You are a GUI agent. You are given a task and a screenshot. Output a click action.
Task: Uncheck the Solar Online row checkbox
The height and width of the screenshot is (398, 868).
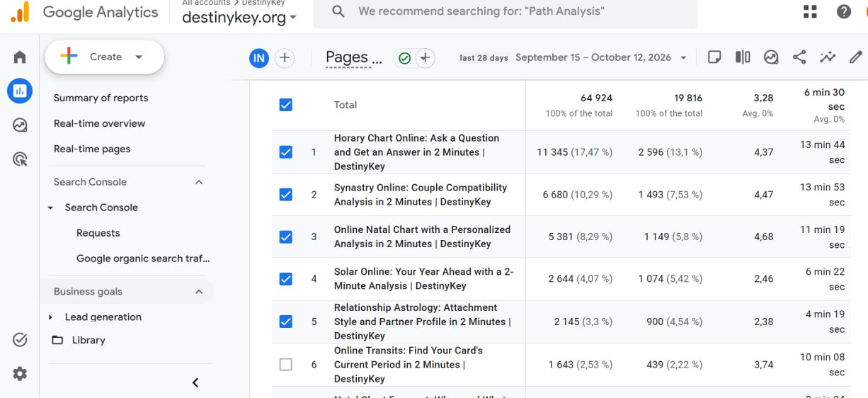285,279
